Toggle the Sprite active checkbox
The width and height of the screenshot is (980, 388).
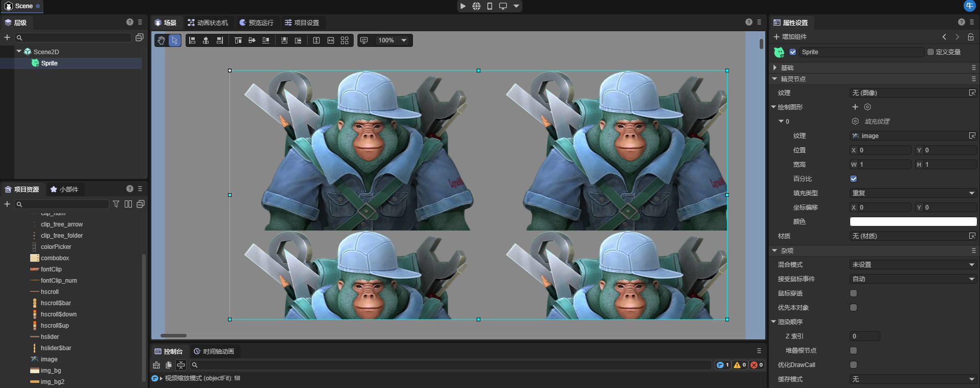pyautogui.click(x=792, y=52)
